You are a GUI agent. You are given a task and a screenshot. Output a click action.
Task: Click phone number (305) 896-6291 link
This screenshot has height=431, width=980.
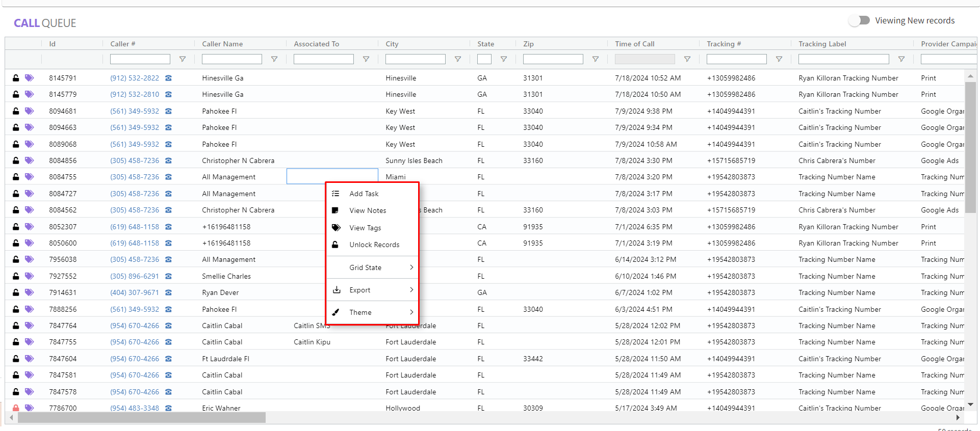pos(135,276)
